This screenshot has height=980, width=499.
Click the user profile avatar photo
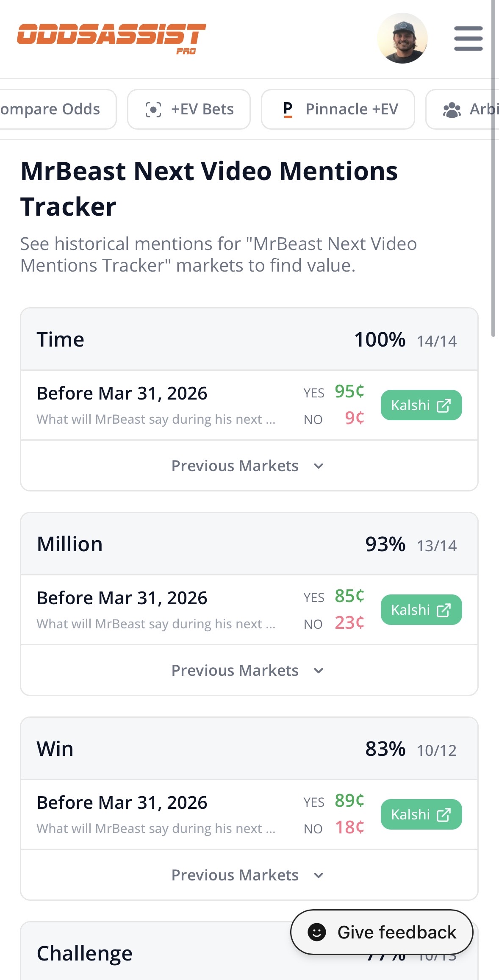coord(402,39)
